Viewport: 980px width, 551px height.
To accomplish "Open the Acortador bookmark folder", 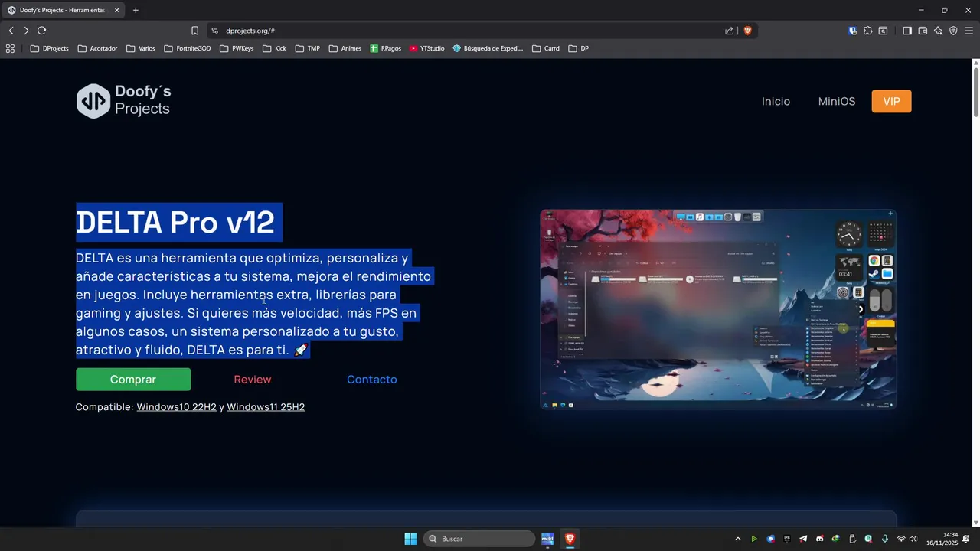I will [98, 48].
